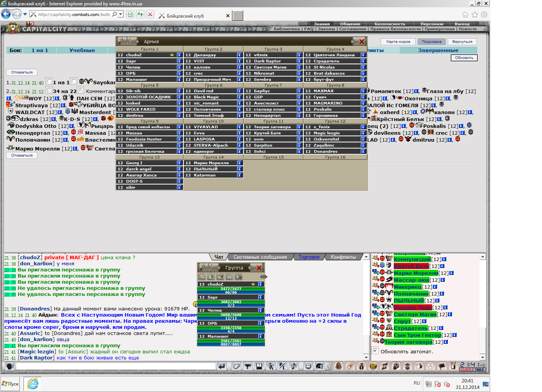This screenshot has height=392, width=542.
Task: Click Малышог mana bar 8807/8807 in Группа
Action: [x=231, y=344]
